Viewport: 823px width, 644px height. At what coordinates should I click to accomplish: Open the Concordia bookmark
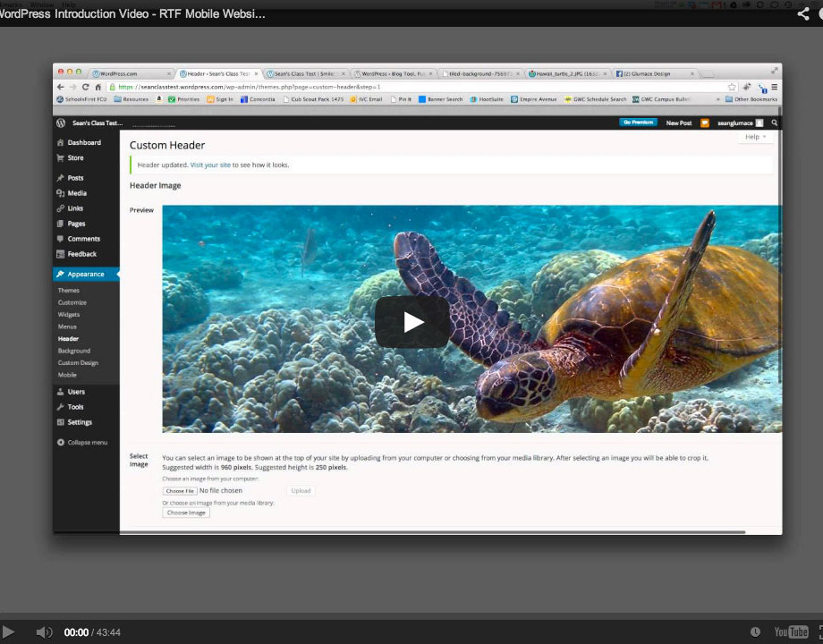[x=258, y=99]
